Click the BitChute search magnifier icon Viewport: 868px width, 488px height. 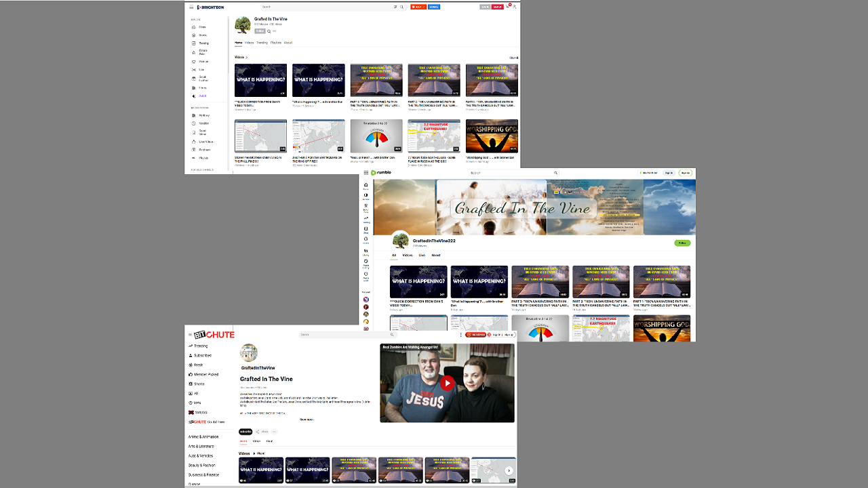(391, 335)
